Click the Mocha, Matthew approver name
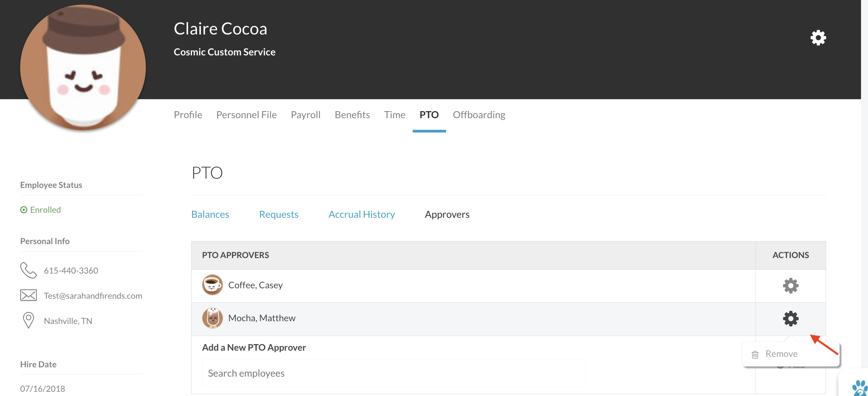This screenshot has width=868, height=396. pos(262,318)
